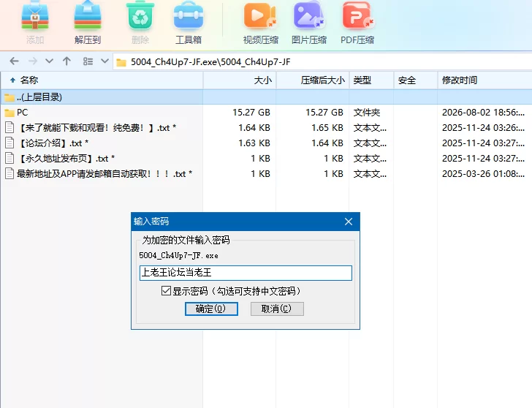This screenshot has height=408, width=532.
Task: Open the 工具箱 toolbox
Action: (189, 23)
